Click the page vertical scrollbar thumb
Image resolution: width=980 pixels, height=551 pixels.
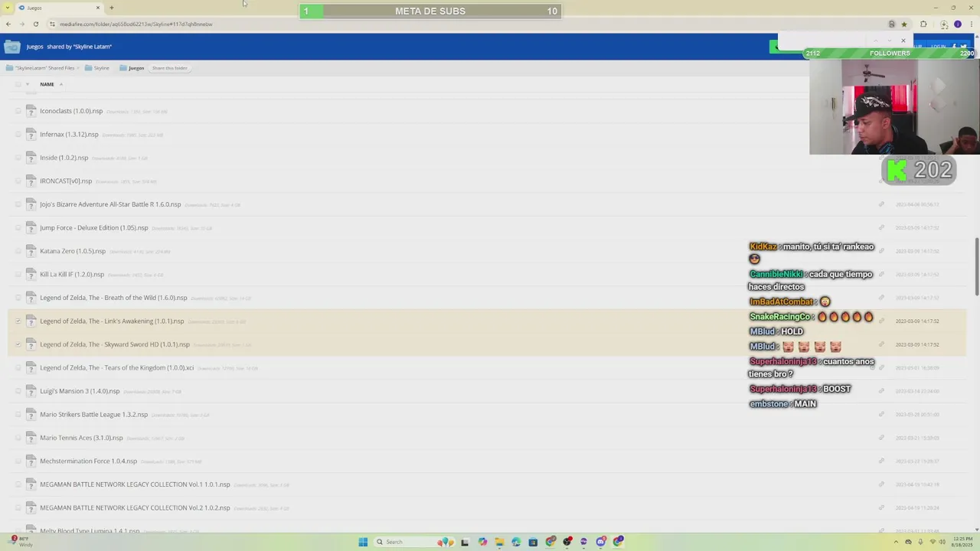coord(976,267)
